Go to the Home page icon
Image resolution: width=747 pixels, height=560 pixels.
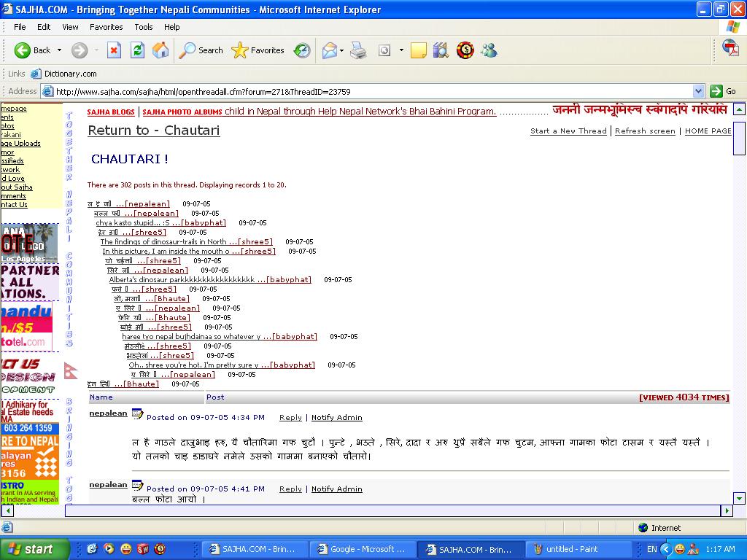pyautogui.click(x=160, y=50)
